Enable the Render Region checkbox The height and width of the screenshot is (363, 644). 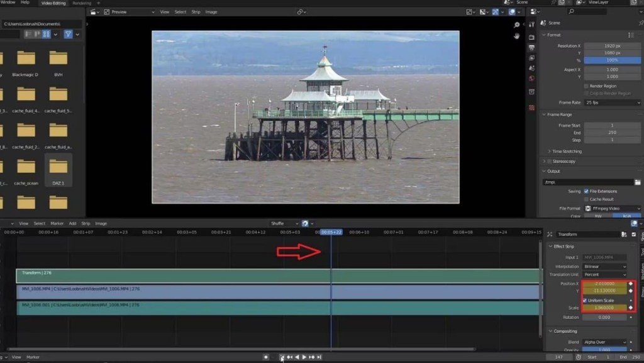pyautogui.click(x=586, y=86)
